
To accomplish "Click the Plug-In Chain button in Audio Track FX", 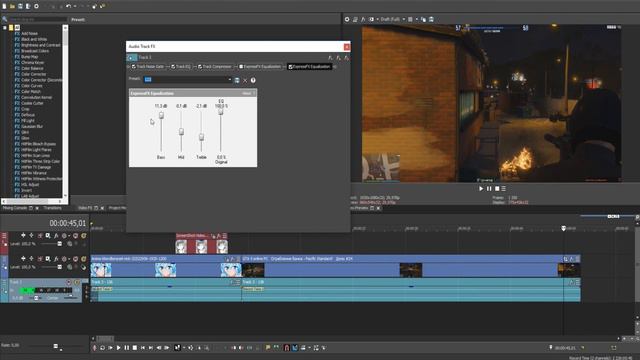I will point(331,58).
